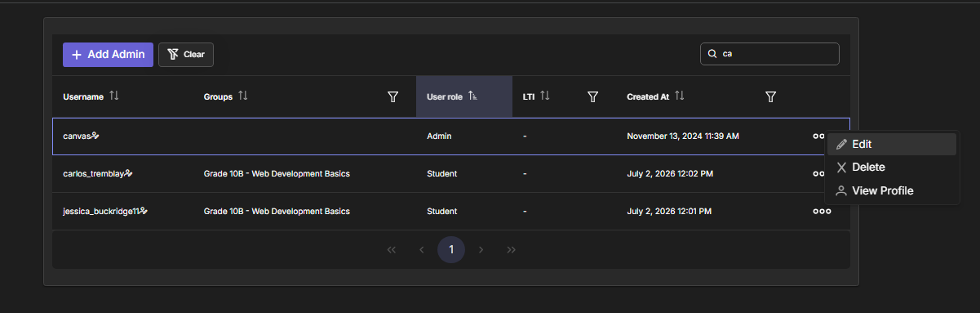Open the Groups column filter funnel

point(392,97)
